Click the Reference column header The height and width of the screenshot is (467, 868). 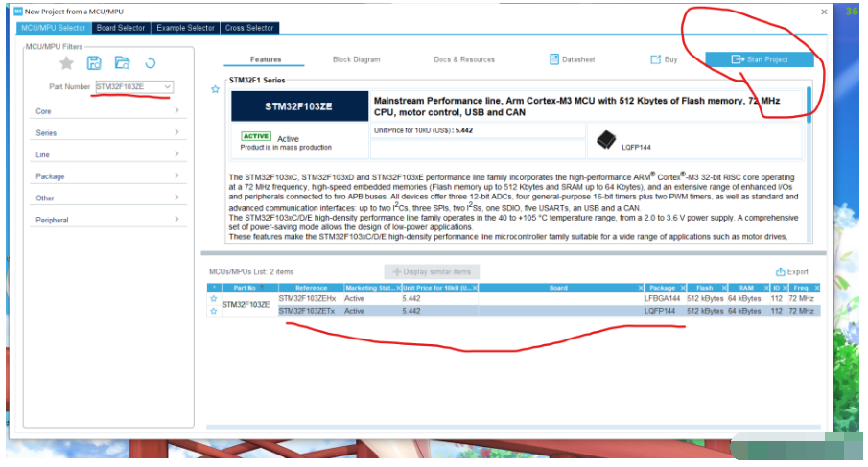click(311, 288)
